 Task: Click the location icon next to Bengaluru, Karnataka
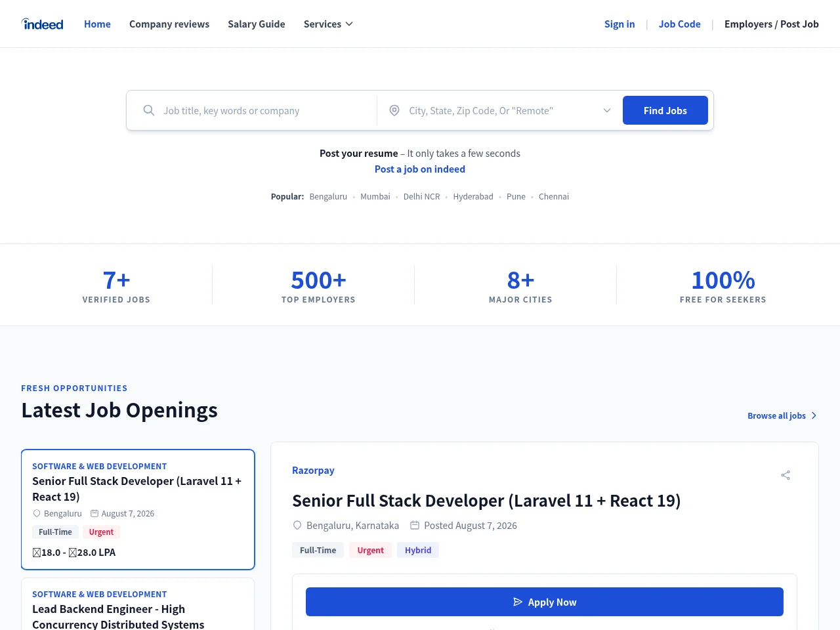[x=297, y=525]
